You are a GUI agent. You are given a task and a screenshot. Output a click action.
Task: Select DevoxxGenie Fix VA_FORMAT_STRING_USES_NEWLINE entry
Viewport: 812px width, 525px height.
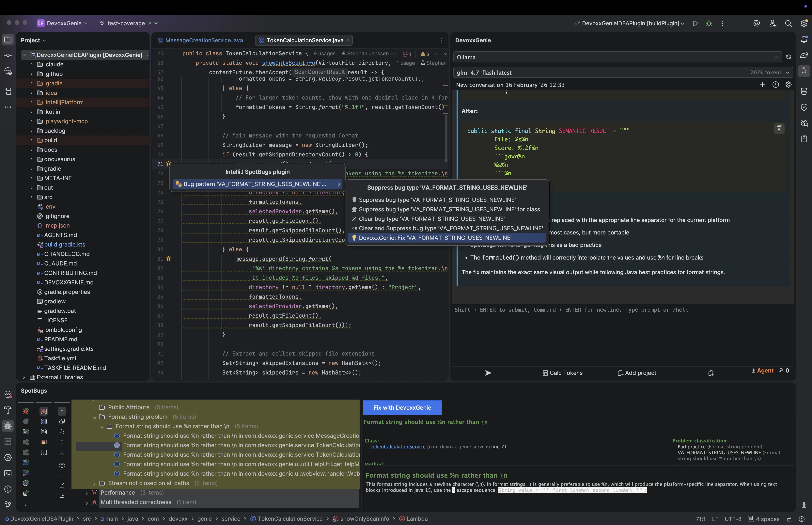[447, 238]
